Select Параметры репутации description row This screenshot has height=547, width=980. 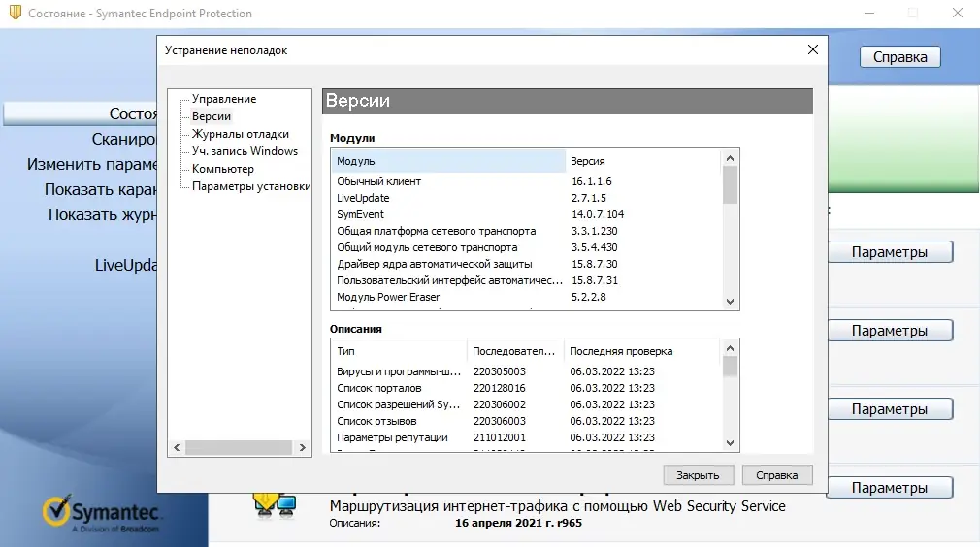(526, 437)
